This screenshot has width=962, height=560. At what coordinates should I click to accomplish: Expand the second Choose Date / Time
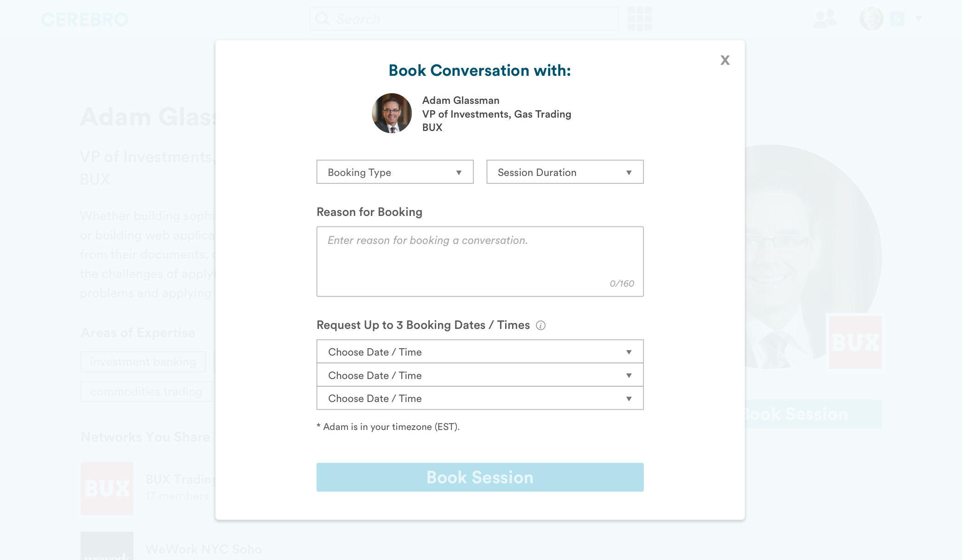(x=479, y=375)
